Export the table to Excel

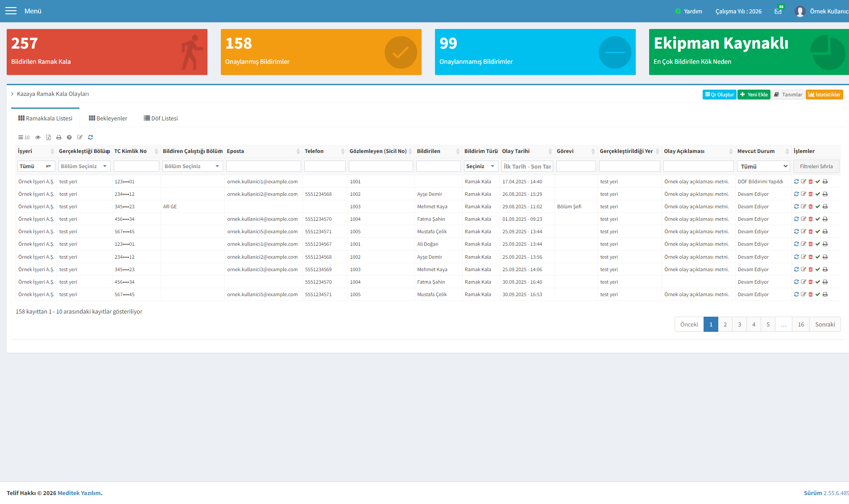(48, 137)
